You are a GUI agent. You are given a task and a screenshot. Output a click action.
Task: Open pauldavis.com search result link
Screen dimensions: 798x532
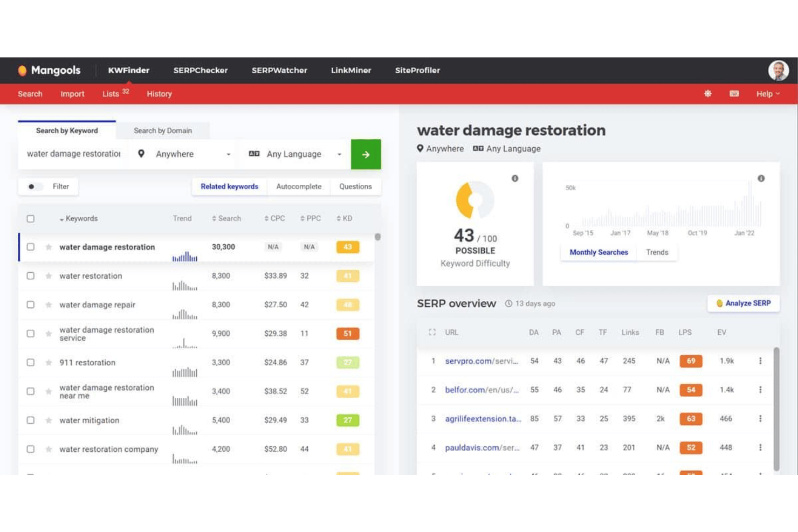click(482, 447)
